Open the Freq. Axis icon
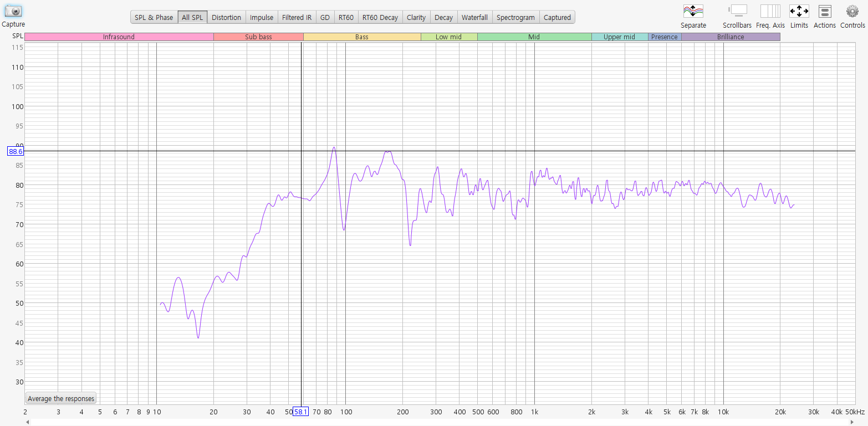 pyautogui.click(x=770, y=11)
